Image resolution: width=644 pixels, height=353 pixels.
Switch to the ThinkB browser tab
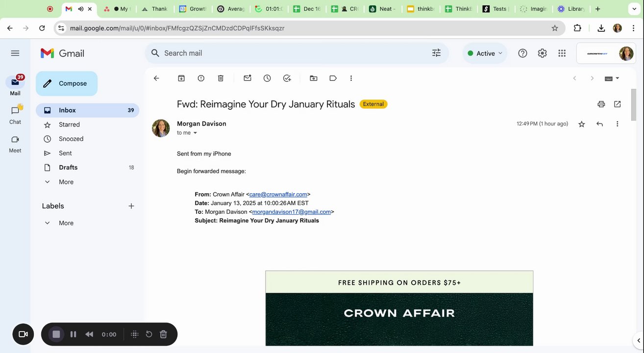(x=458, y=9)
